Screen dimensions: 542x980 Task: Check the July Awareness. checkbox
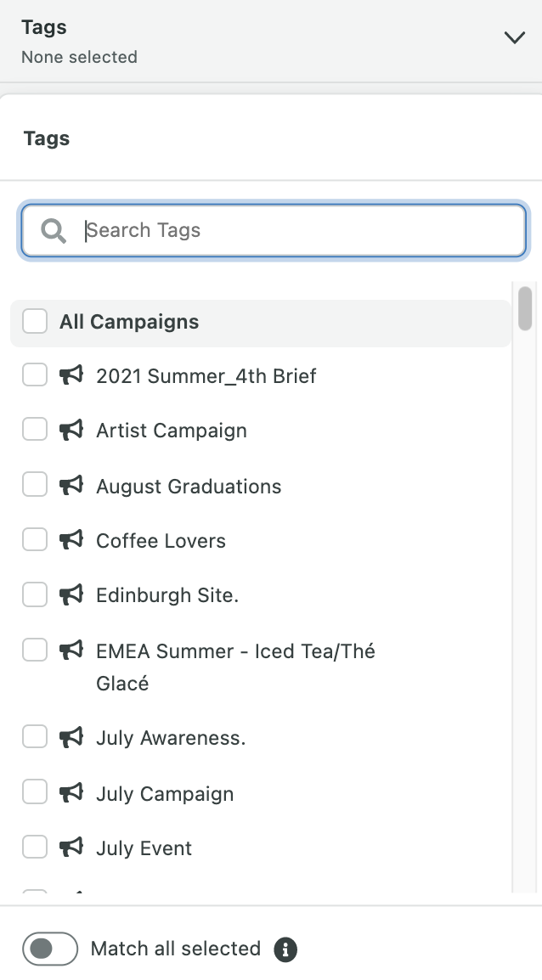(x=34, y=737)
